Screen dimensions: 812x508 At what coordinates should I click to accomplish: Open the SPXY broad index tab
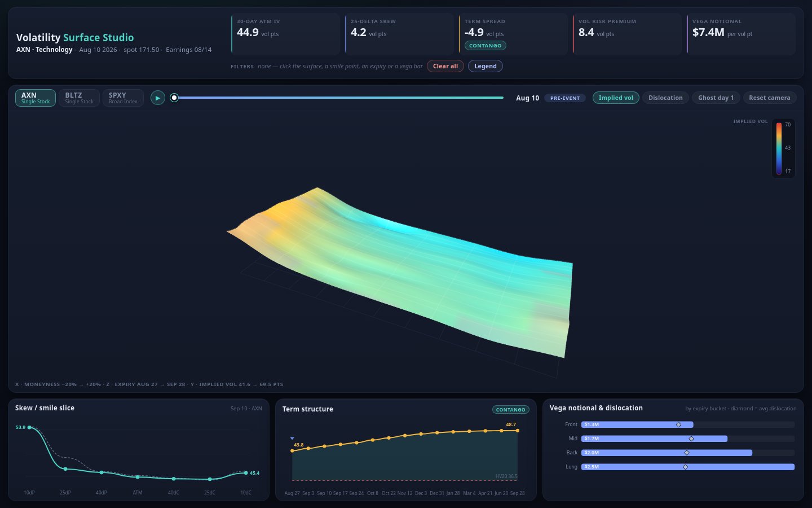click(123, 98)
